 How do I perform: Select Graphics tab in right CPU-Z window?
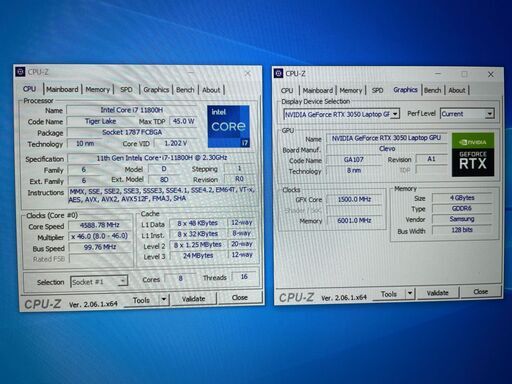pos(405,90)
